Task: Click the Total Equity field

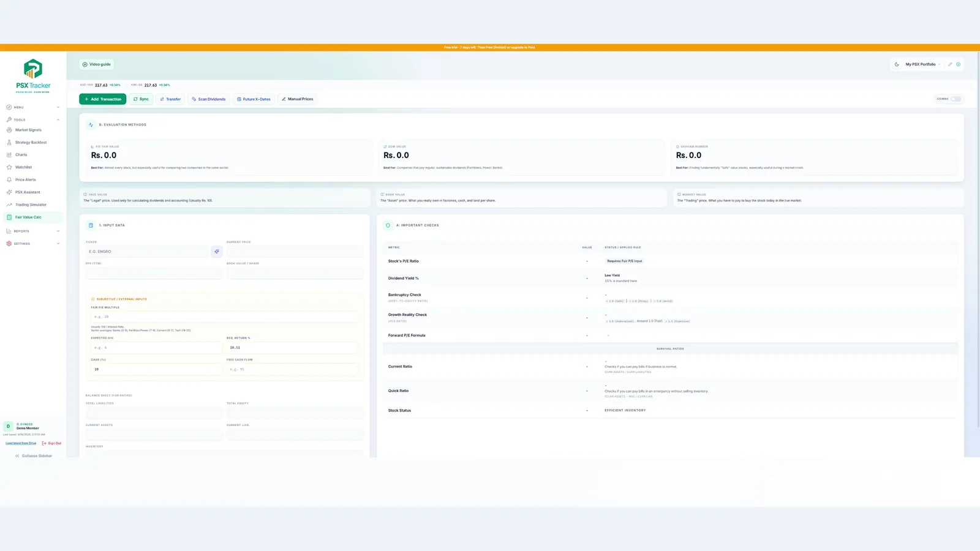Action: point(295,413)
